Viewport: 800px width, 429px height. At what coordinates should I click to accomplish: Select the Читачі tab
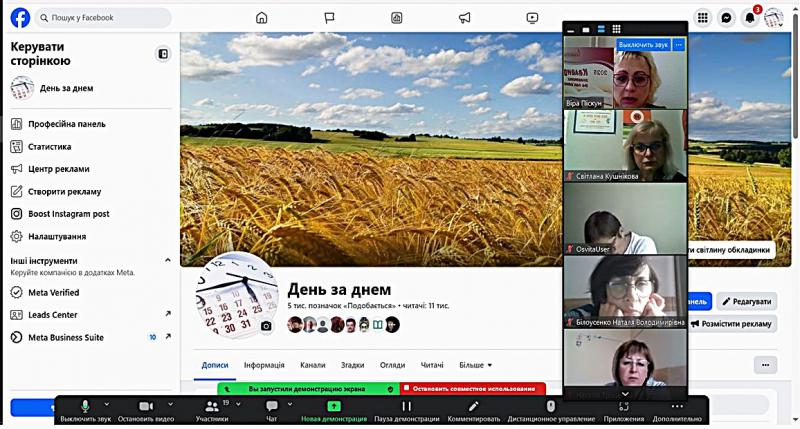coord(432,365)
